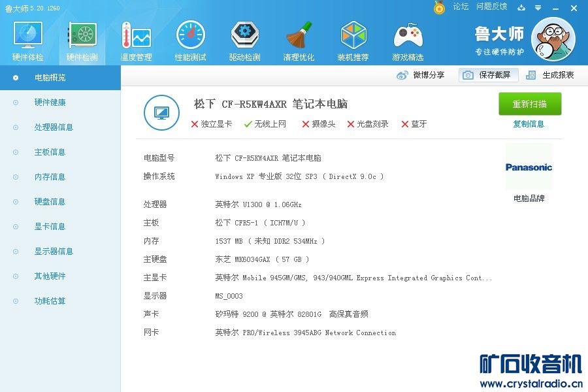The image size is (588, 392).
Task: Click the 无线上网 wireless indicator
Action: coord(265,124)
